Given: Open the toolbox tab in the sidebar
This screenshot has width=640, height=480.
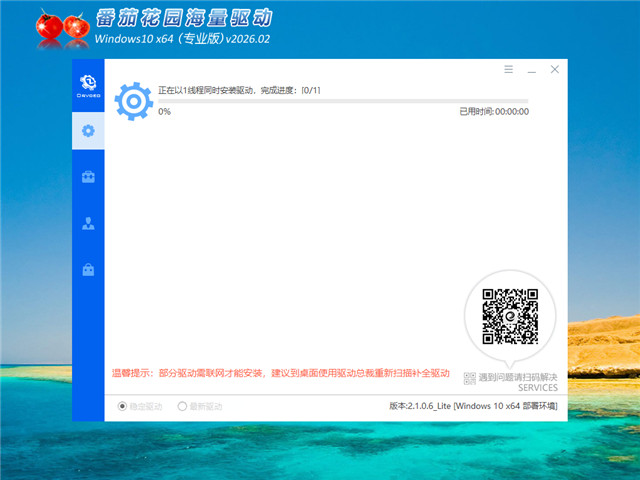Looking at the screenshot, I should (88, 177).
